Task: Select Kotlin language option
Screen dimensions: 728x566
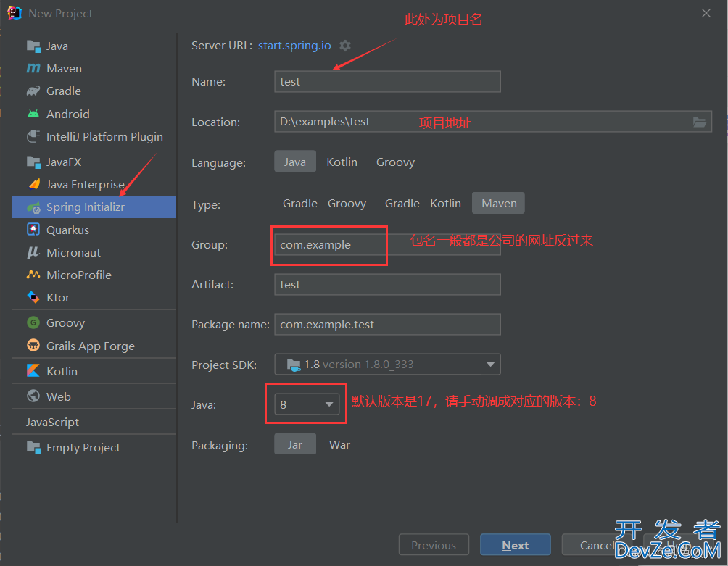Action: tap(342, 162)
